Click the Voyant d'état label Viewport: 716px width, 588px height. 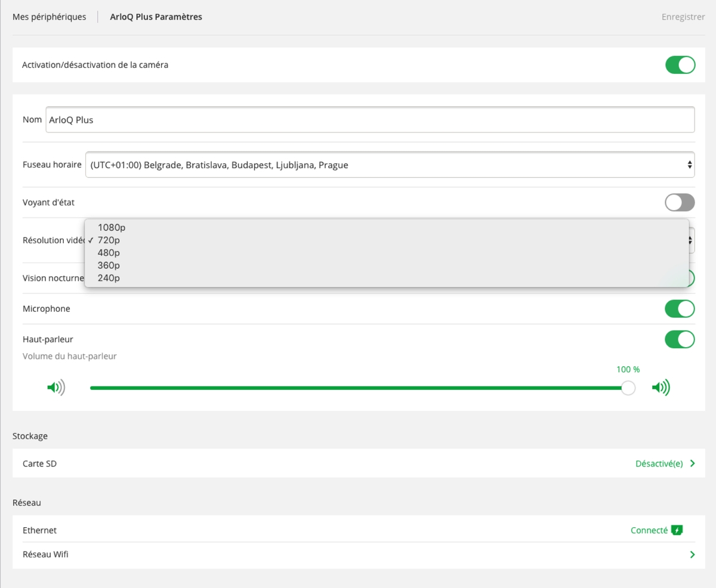click(x=48, y=203)
